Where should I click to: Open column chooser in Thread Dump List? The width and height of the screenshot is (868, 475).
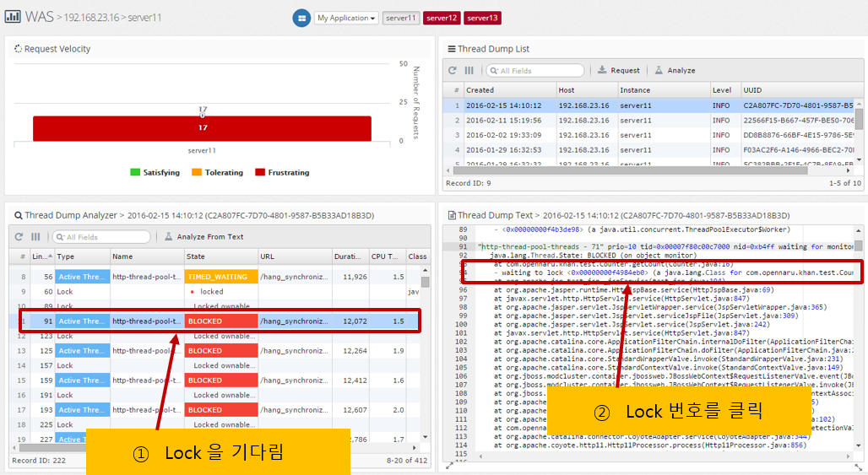[469, 71]
